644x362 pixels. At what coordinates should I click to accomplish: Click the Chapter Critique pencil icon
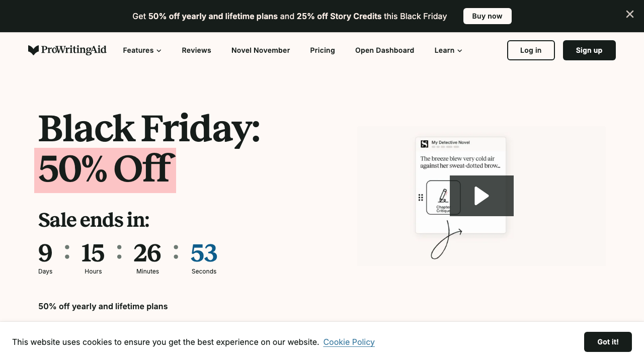443,196
